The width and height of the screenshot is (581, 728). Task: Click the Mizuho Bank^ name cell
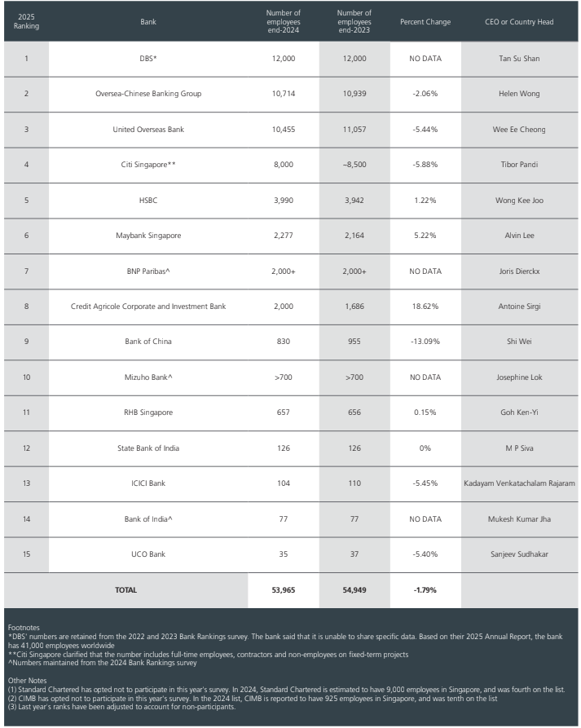click(x=148, y=377)
